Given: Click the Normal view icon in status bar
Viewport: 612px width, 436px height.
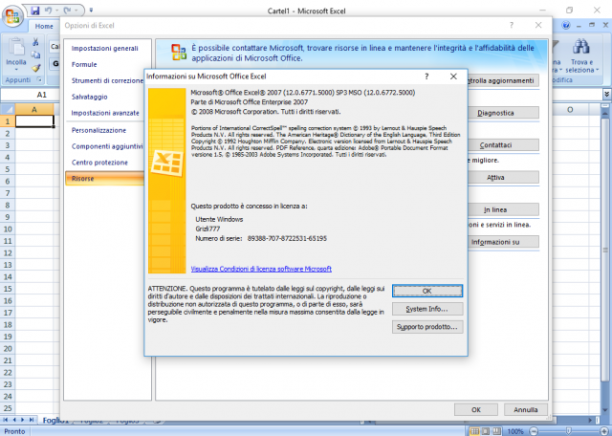Looking at the screenshot, I should pos(474,431).
